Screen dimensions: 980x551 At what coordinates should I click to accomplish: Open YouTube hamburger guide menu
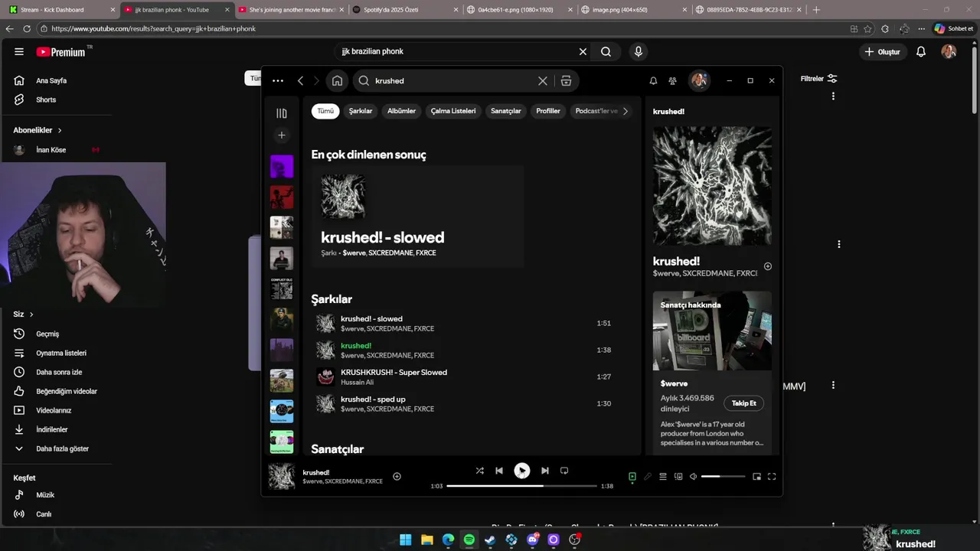[19, 51]
